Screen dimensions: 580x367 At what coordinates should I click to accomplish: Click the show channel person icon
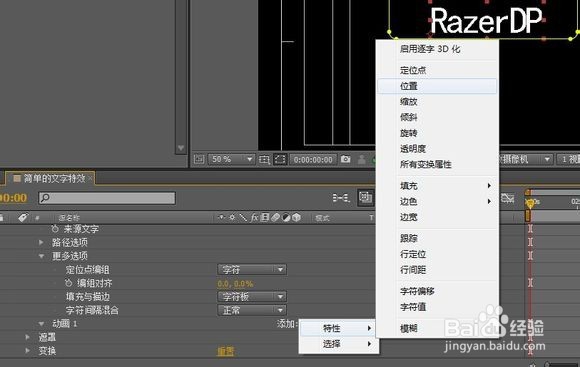pyautogui.click(x=361, y=159)
